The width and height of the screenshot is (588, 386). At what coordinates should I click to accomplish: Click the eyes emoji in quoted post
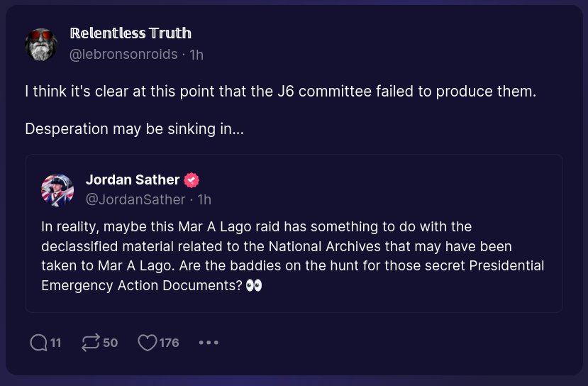pyautogui.click(x=254, y=285)
